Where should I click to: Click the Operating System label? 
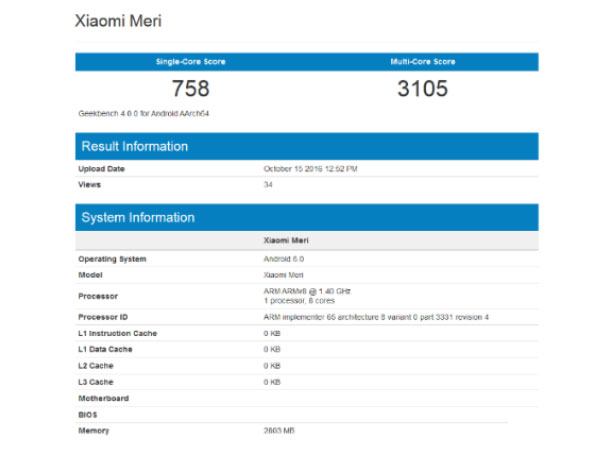(x=112, y=259)
